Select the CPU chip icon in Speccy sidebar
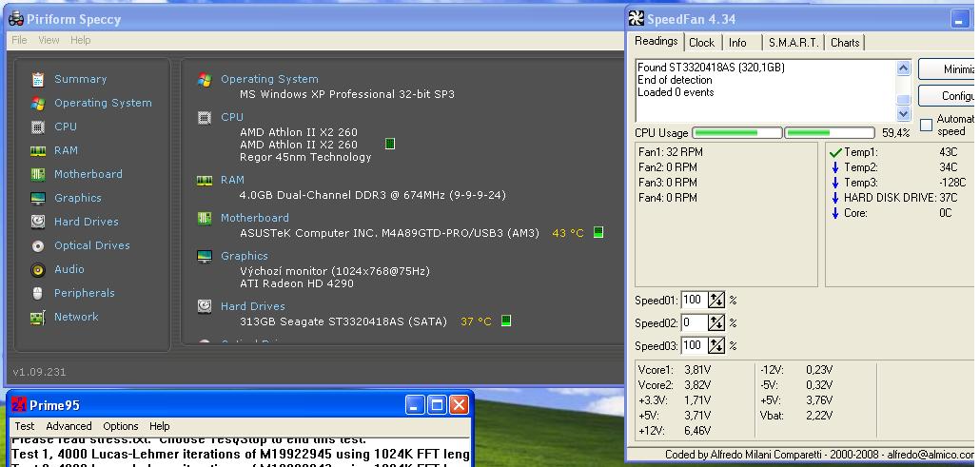 pyautogui.click(x=38, y=126)
